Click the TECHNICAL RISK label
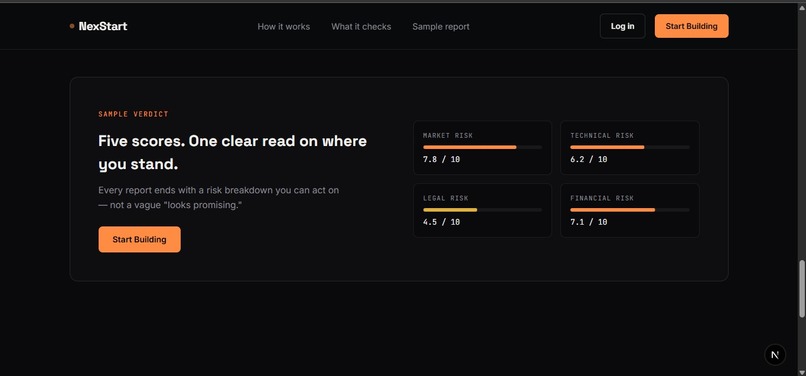Image resolution: width=806 pixels, height=376 pixels. pos(602,136)
